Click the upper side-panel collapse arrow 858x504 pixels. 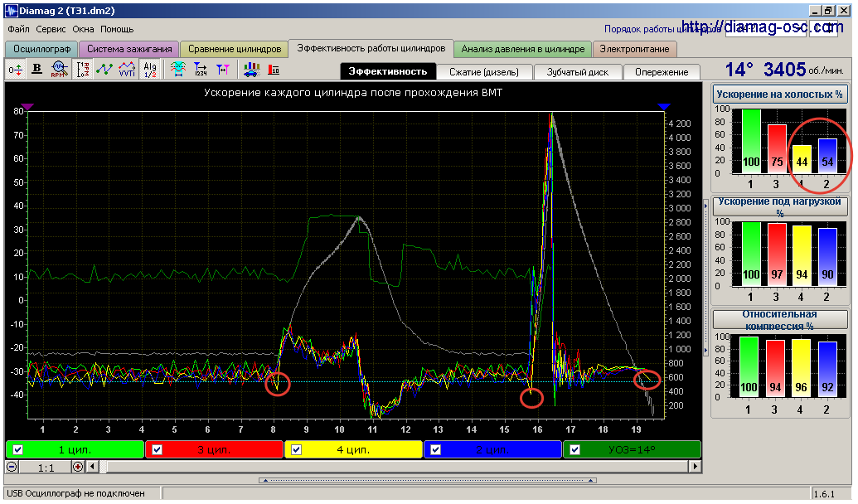[x=705, y=207]
